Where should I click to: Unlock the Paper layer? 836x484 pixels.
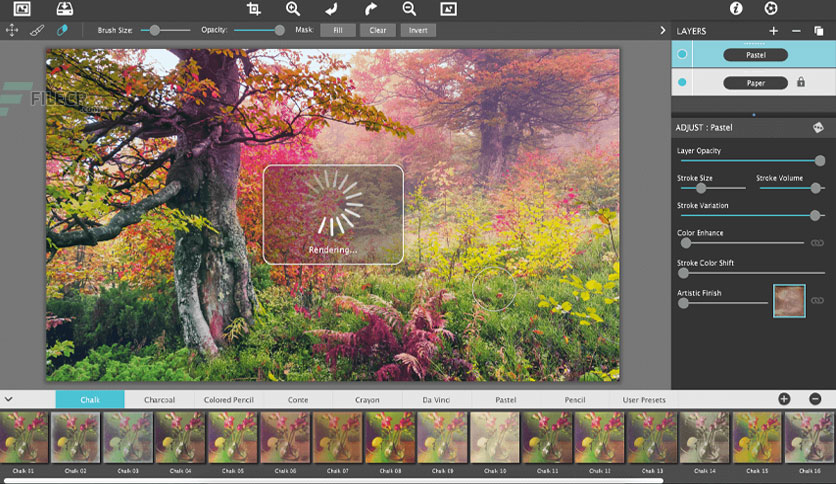click(801, 82)
